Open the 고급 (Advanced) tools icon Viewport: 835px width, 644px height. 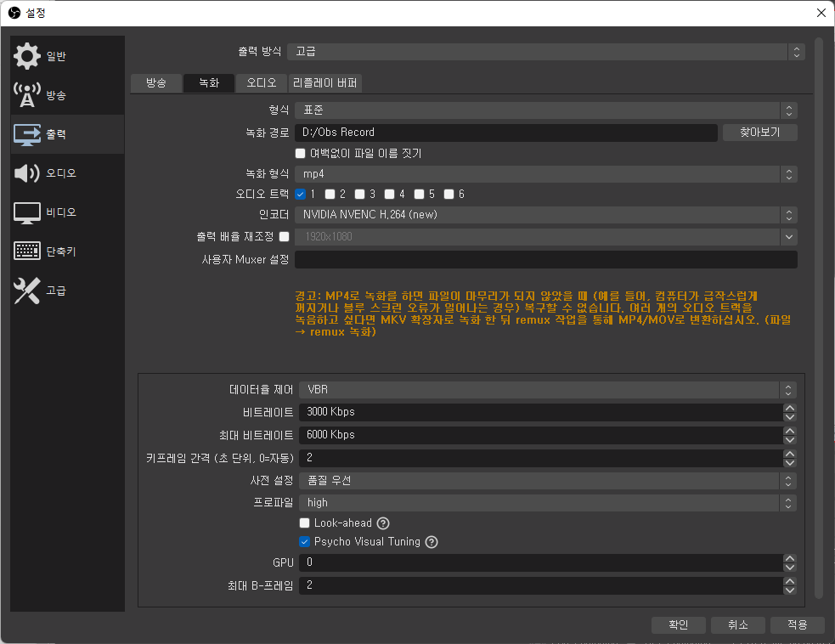(26, 291)
